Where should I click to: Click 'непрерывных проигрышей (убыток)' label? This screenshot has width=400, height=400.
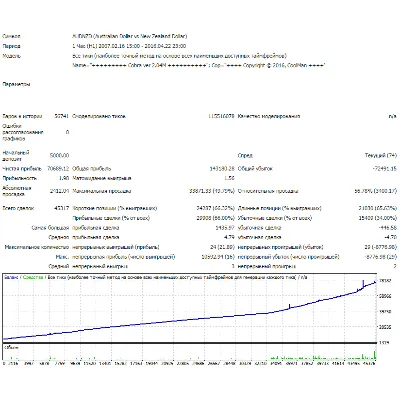click(x=280, y=247)
